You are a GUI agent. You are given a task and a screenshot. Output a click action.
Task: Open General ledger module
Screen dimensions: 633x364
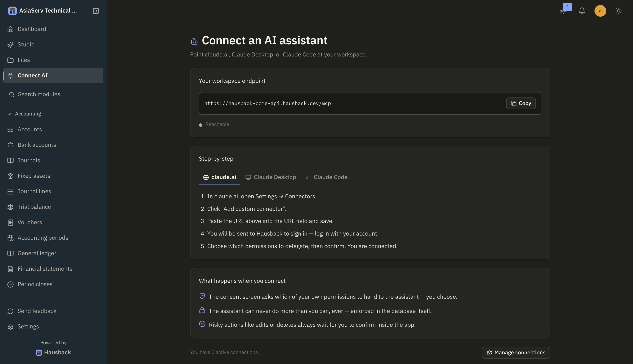(x=53, y=254)
